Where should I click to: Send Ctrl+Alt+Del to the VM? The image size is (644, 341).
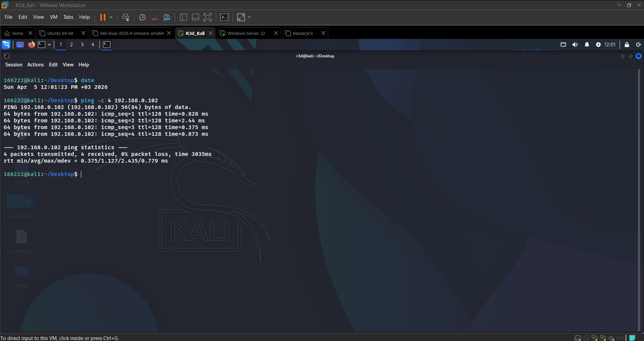coord(126,17)
